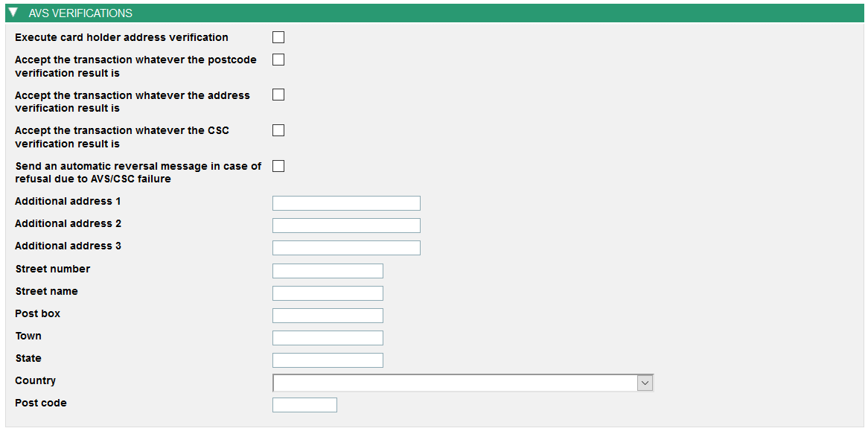Click the Street name field
The height and width of the screenshot is (434, 868).
point(328,293)
